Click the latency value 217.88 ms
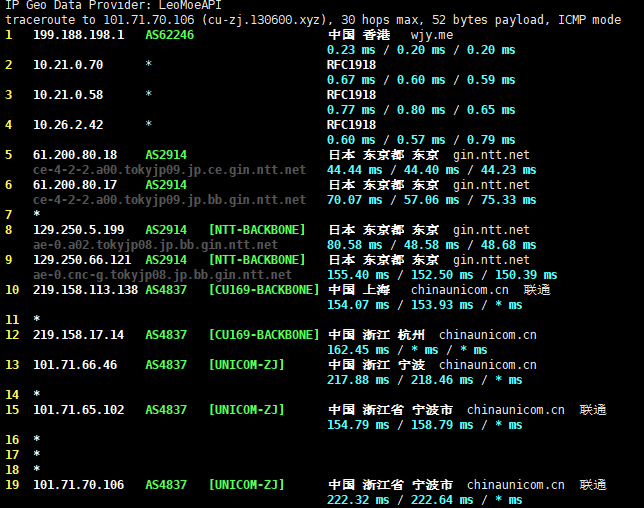This screenshot has width=644, height=508. pos(358,380)
